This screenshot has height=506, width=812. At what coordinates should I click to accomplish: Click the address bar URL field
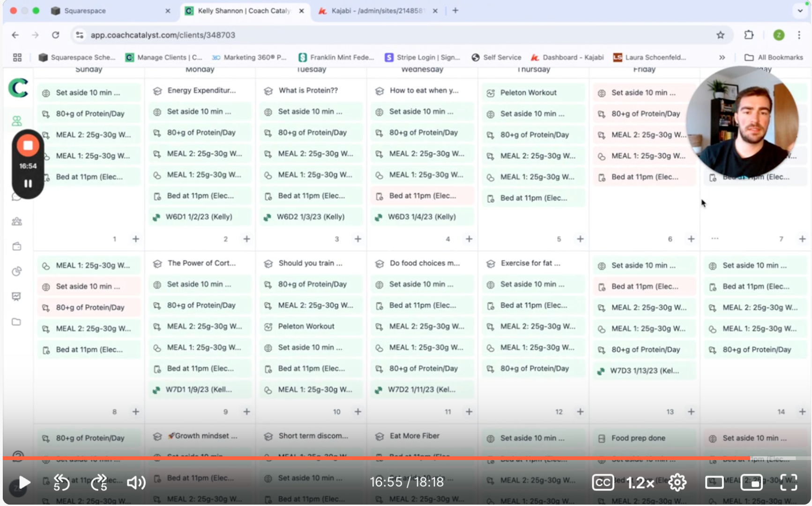tap(402, 35)
